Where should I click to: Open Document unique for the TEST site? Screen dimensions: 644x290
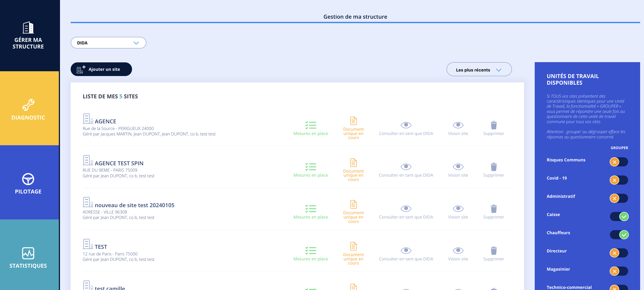353,253
